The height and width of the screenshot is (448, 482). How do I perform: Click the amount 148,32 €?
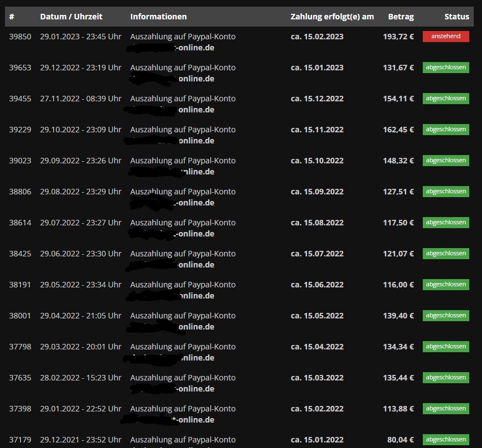click(398, 161)
